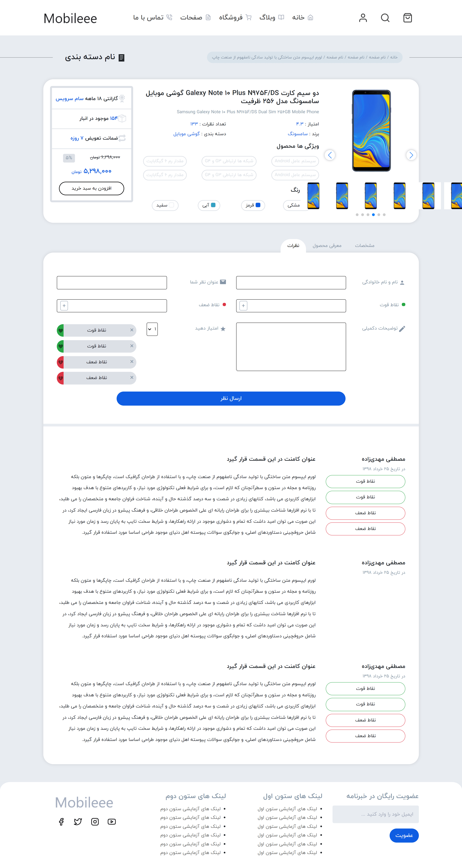
Task: Select the white سفید color option
Action: pyautogui.click(x=165, y=205)
